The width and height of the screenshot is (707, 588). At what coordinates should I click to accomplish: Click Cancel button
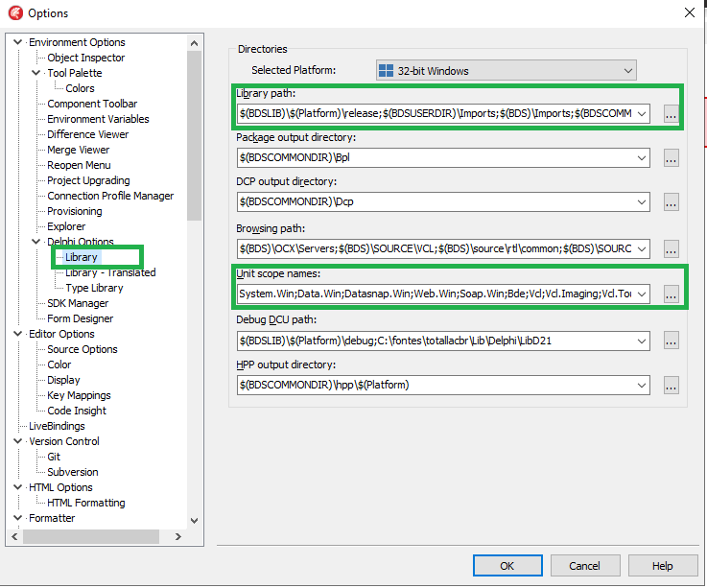tap(585, 565)
